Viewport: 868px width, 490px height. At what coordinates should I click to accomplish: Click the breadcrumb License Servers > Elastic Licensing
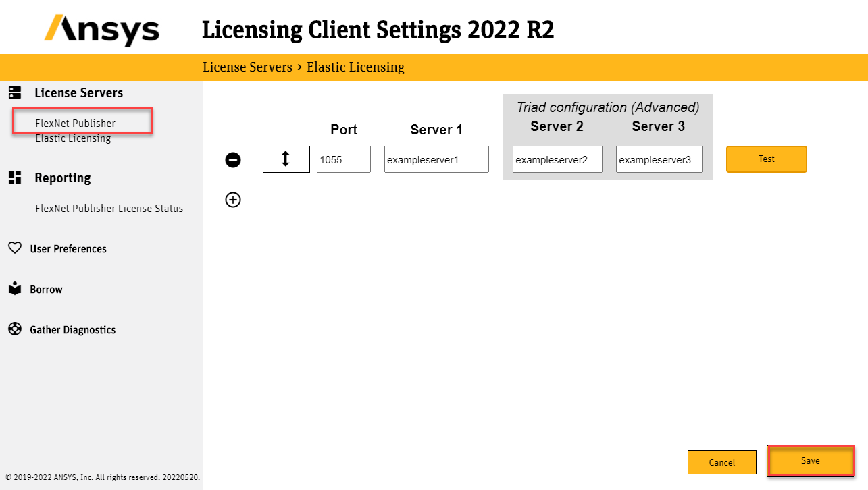[x=303, y=67]
